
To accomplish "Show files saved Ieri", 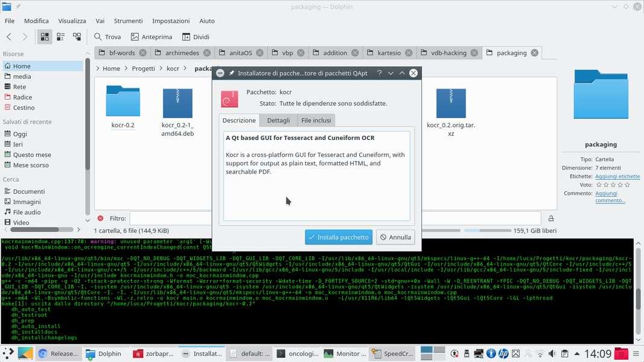I will coord(43,144).
